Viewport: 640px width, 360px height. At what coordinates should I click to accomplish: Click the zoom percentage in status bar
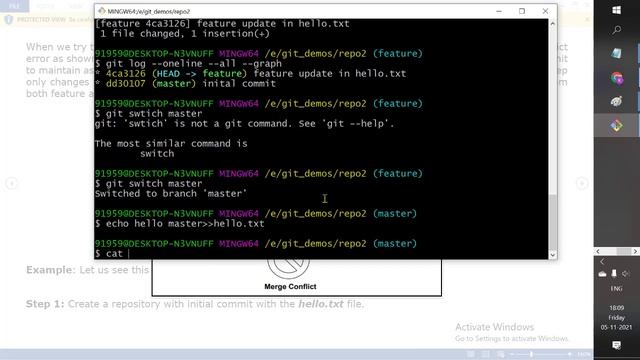[x=584, y=354]
